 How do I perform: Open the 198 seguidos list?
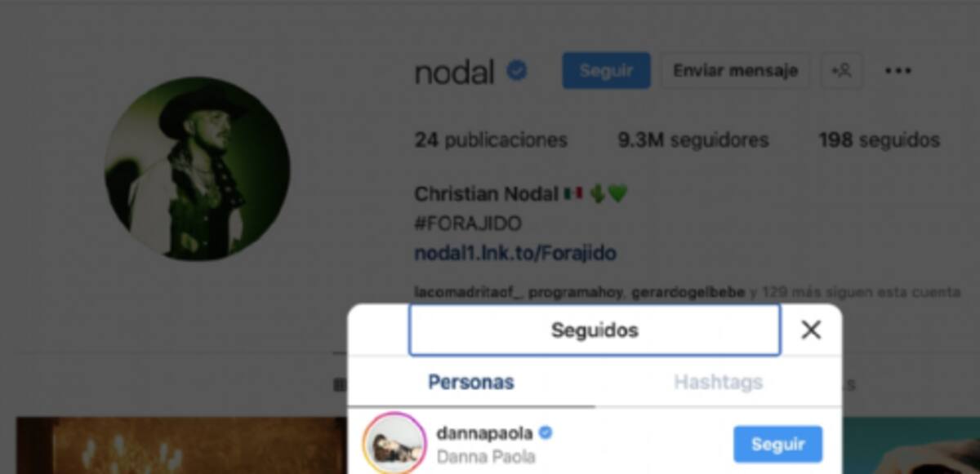tap(879, 140)
